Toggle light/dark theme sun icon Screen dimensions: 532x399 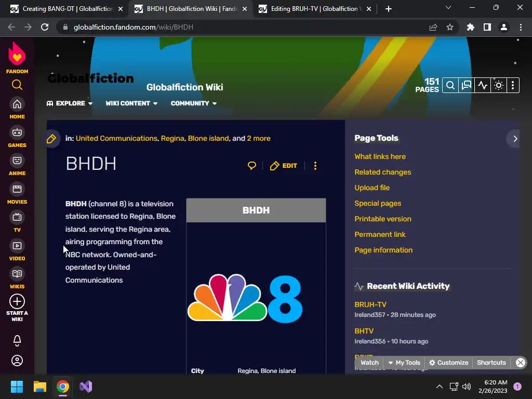point(498,85)
